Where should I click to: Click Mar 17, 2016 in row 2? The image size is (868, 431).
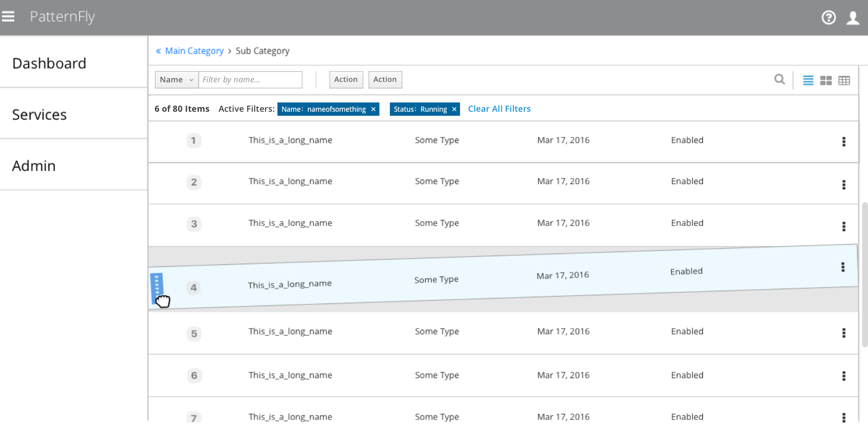(x=563, y=181)
